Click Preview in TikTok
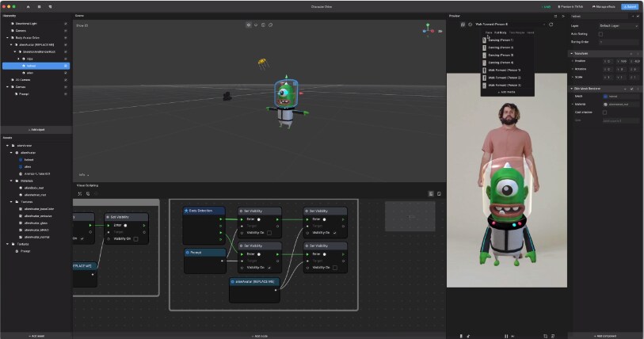This screenshot has height=339, width=644. point(570,6)
